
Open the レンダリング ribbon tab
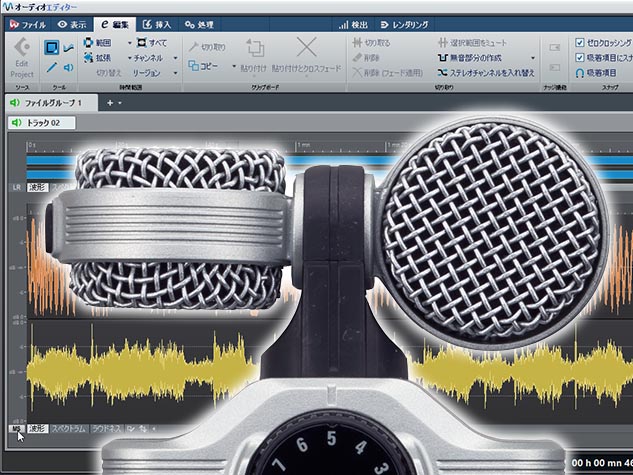[x=405, y=25]
